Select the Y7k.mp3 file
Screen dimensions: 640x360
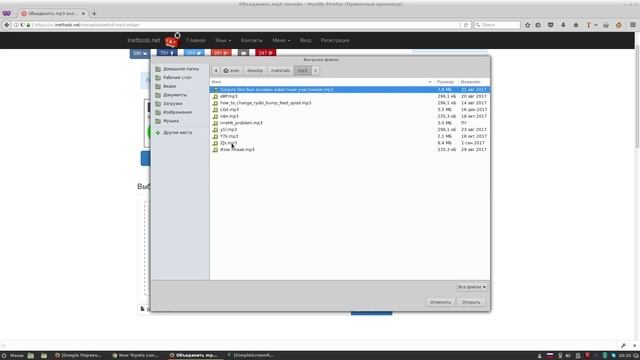(x=350, y=136)
